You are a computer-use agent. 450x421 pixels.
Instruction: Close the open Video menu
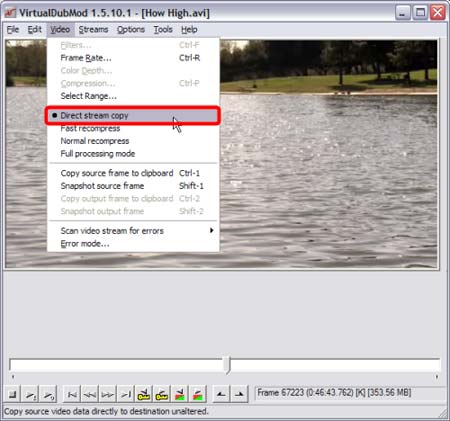click(x=60, y=30)
